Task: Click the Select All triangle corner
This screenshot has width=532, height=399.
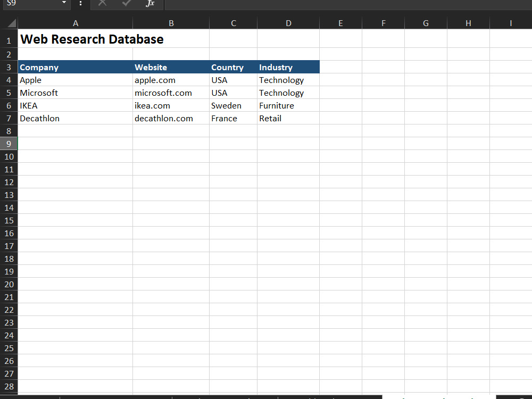Action: pyautogui.click(x=12, y=23)
